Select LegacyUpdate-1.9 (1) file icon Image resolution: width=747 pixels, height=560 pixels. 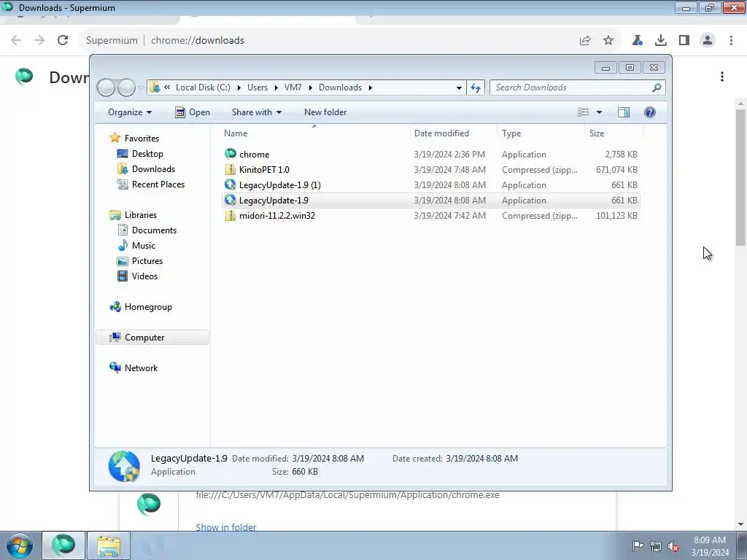click(x=231, y=184)
